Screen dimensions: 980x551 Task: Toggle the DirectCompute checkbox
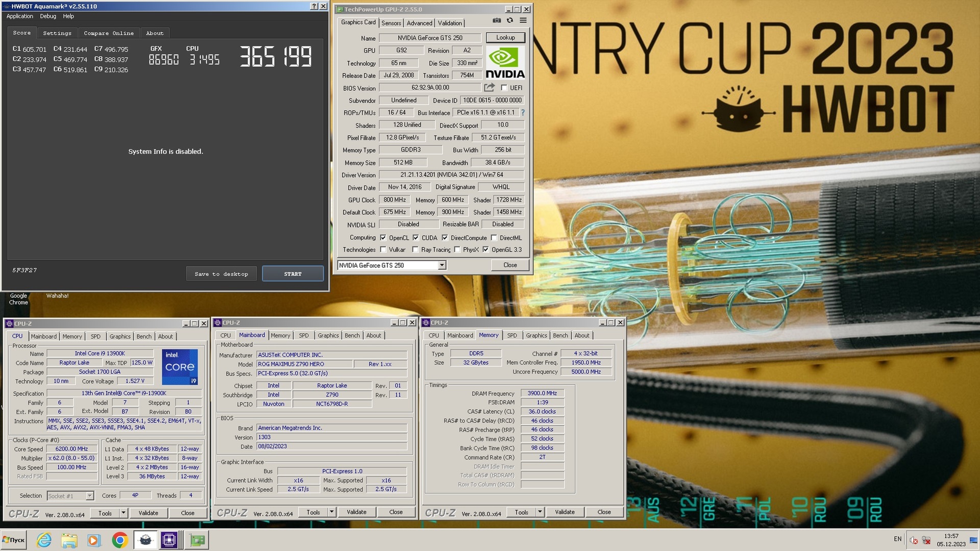point(445,238)
